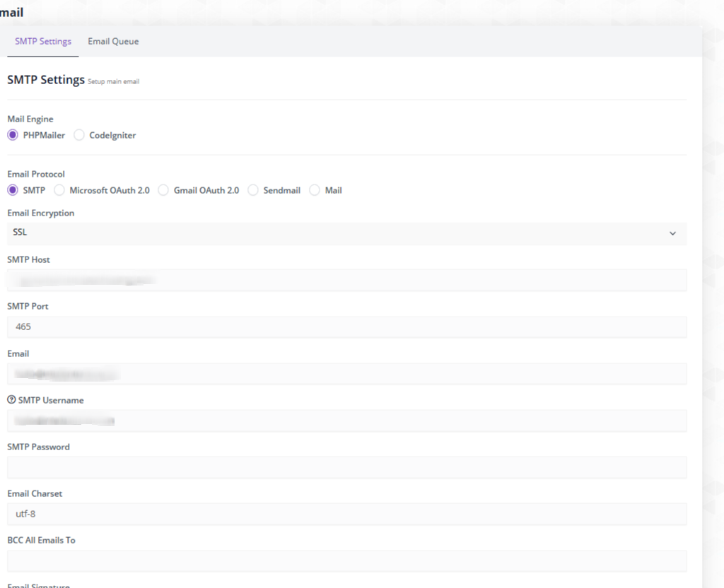Open the Email Queue tab
Image resolution: width=724 pixels, height=588 pixels.
pos(113,41)
